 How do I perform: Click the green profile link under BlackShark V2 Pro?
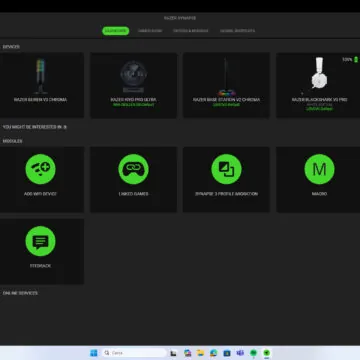point(319,109)
